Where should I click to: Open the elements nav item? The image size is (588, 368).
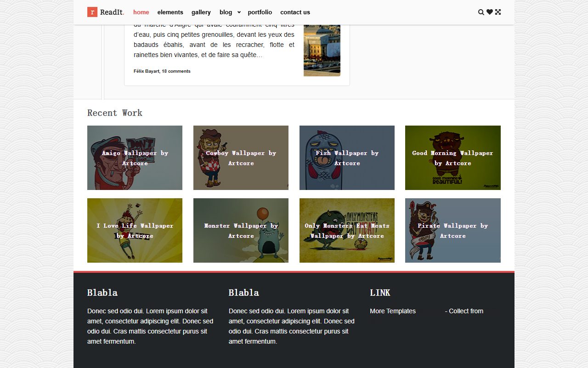click(x=170, y=12)
